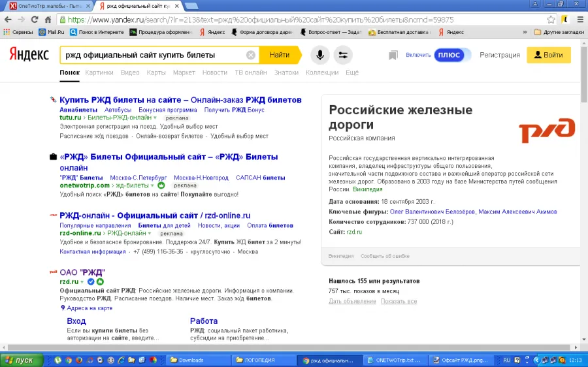Expand the tutu.ru result dropdown arrow

155,118
